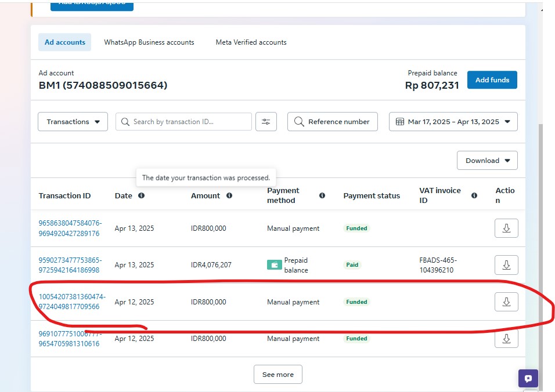Open the Meta Verified accounts tab
555x392 pixels.
251,42
